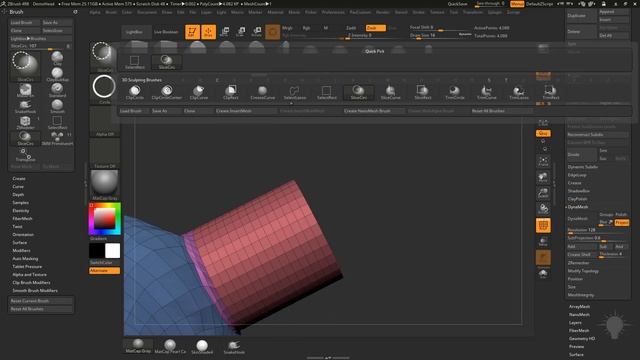Select the ClipCurve brush
640x360 pixels.
[x=199, y=92]
